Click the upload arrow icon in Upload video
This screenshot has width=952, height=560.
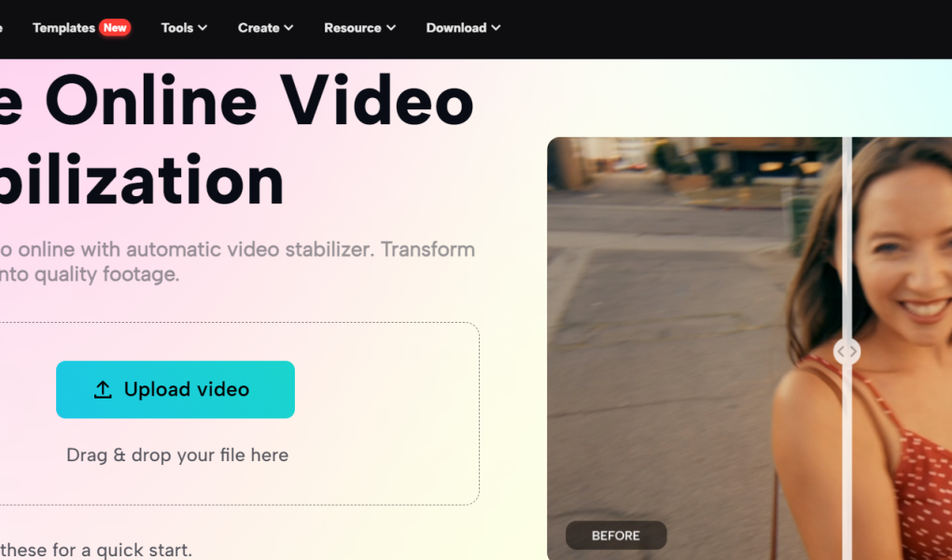point(103,390)
